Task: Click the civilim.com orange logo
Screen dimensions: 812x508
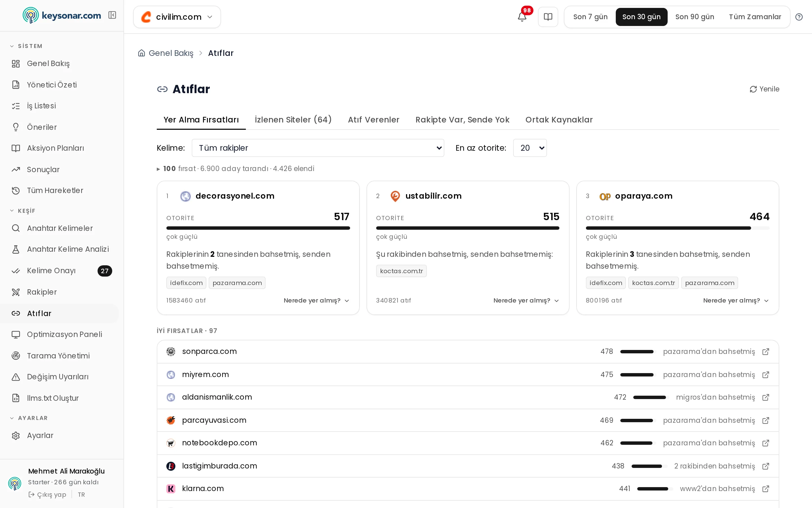Action: pos(146,17)
